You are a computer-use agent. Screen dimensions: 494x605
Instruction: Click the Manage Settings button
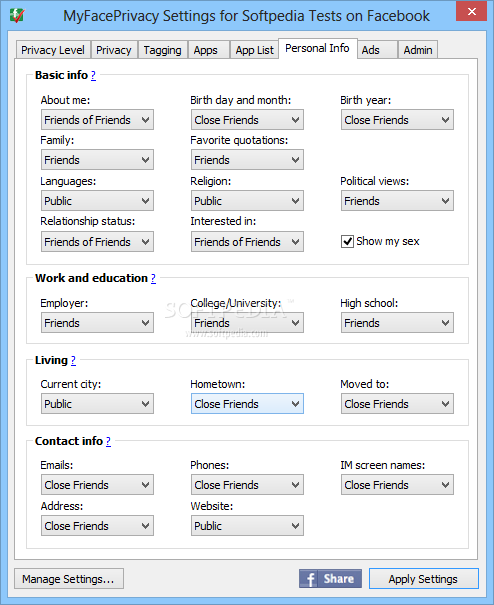click(x=69, y=578)
